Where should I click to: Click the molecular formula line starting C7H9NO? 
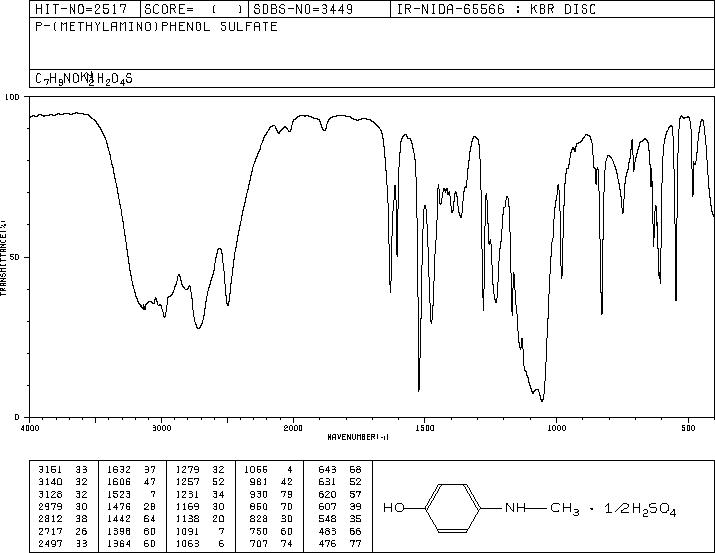click(84, 78)
